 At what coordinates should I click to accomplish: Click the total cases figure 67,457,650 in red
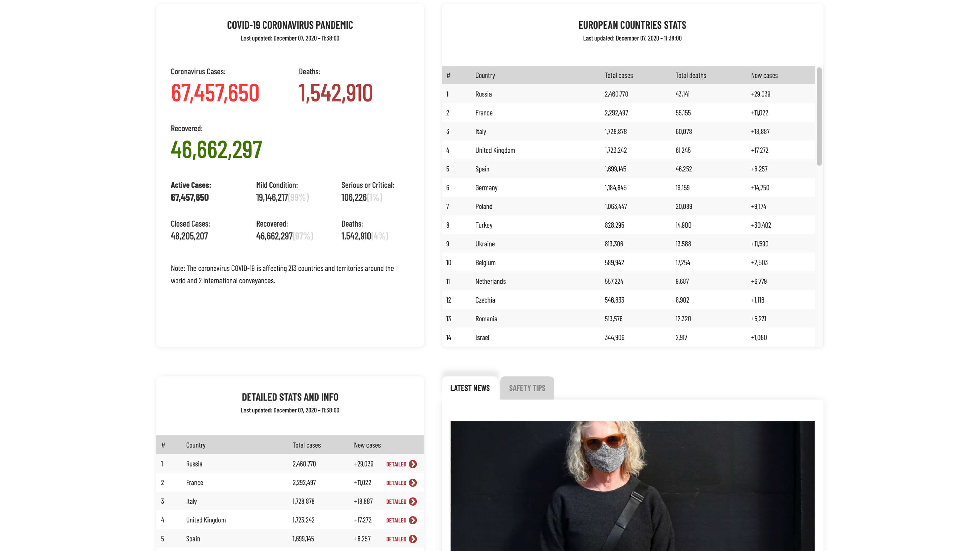click(x=215, y=93)
